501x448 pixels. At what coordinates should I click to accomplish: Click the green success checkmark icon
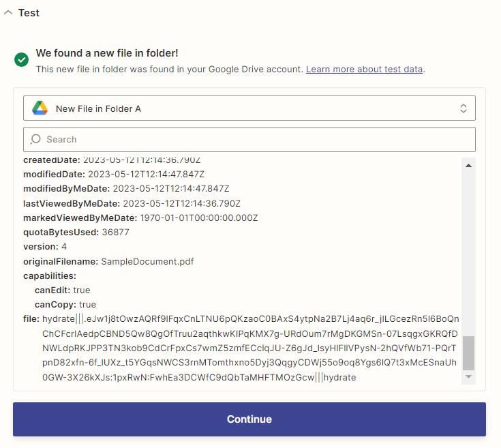pos(21,60)
